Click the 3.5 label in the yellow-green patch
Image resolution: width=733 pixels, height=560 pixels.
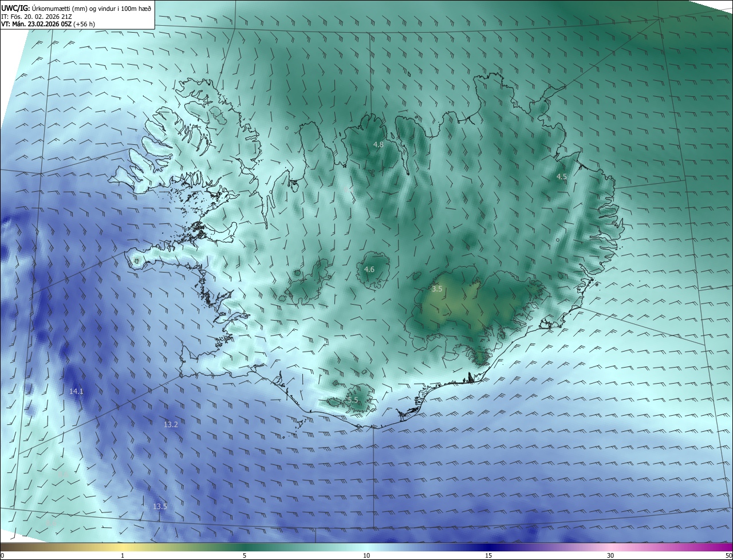point(437,289)
